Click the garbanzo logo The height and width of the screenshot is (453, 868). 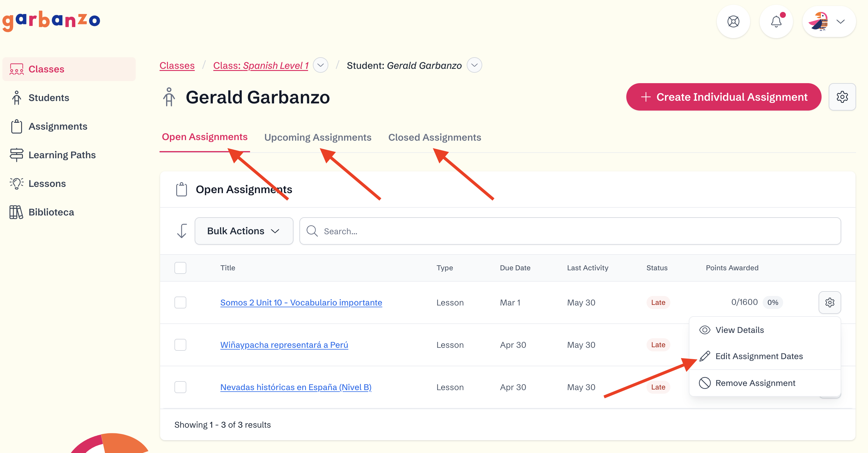point(51,21)
